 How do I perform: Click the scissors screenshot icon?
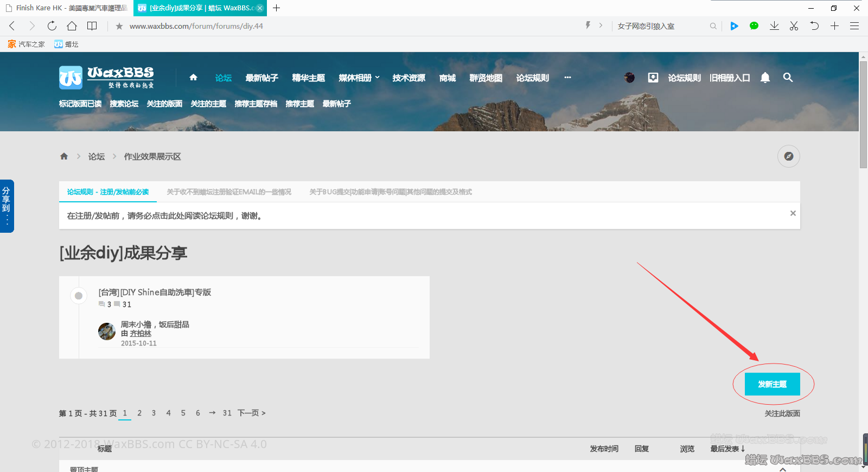pyautogui.click(x=794, y=25)
